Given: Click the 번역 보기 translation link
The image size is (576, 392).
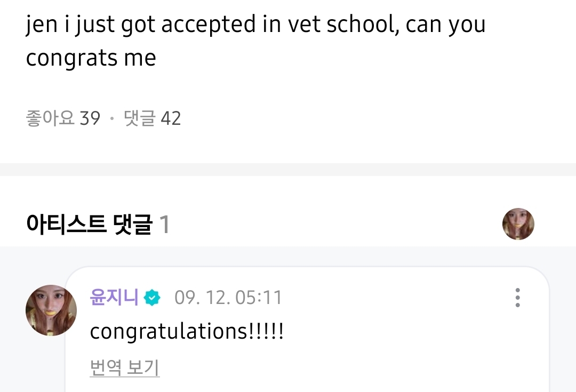Looking at the screenshot, I should [x=125, y=368].
